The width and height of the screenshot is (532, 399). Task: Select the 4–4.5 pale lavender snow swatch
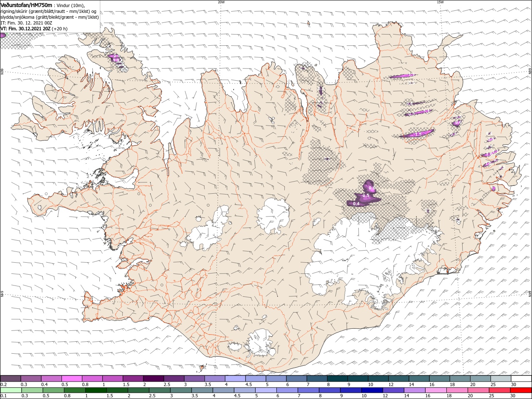click(235, 379)
